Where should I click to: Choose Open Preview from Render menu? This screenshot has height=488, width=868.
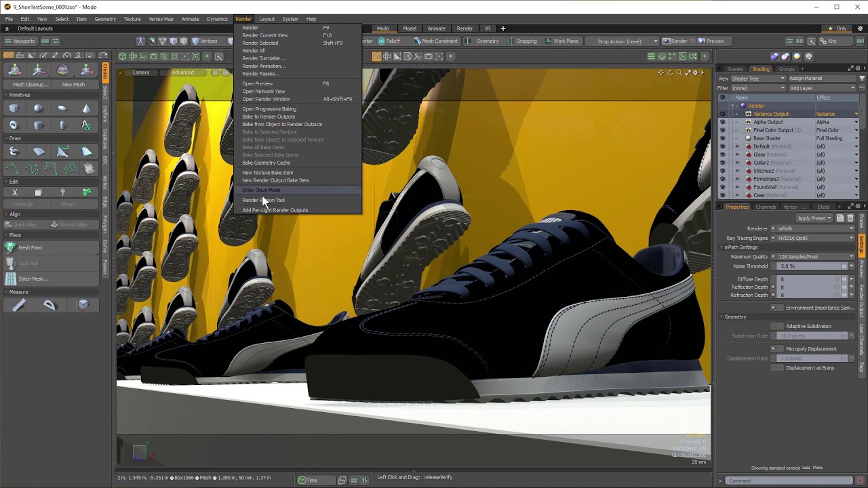pos(258,83)
